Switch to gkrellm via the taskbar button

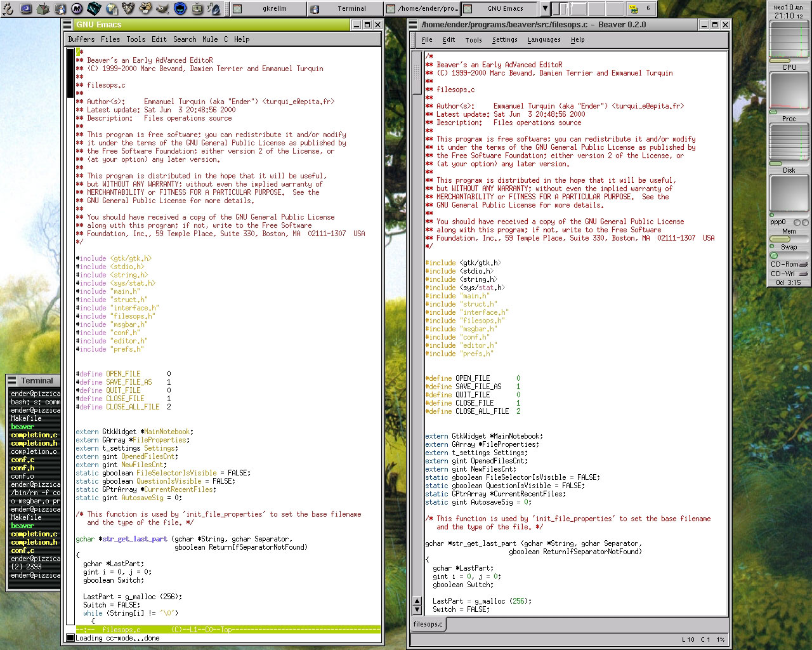tap(268, 9)
